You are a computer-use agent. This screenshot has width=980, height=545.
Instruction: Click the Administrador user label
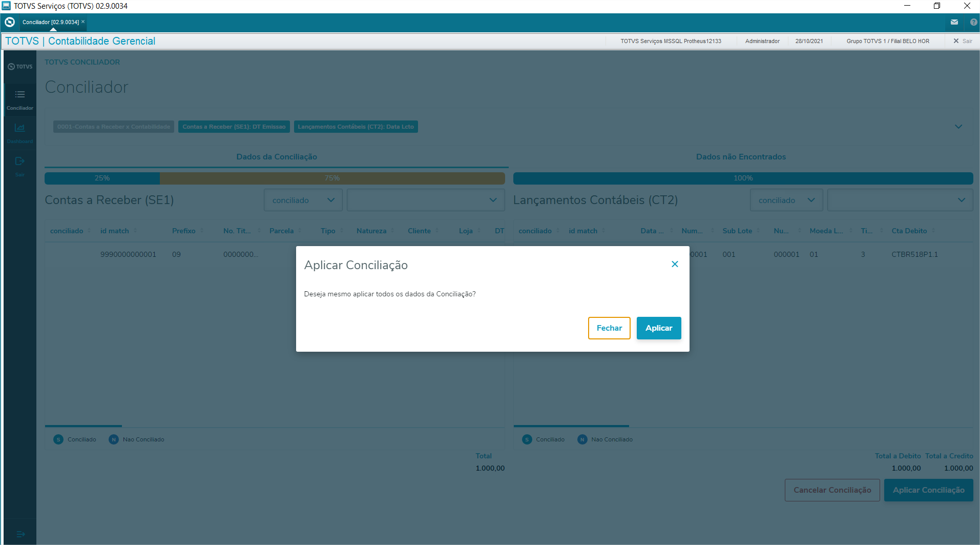pyautogui.click(x=762, y=41)
